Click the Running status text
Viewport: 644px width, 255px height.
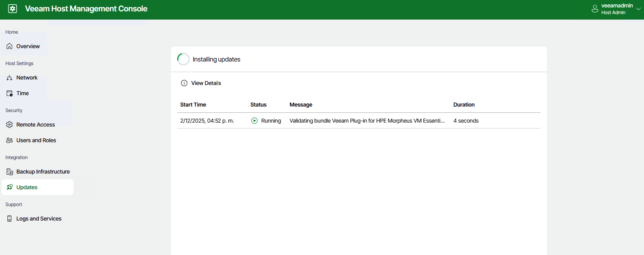click(271, 121)
